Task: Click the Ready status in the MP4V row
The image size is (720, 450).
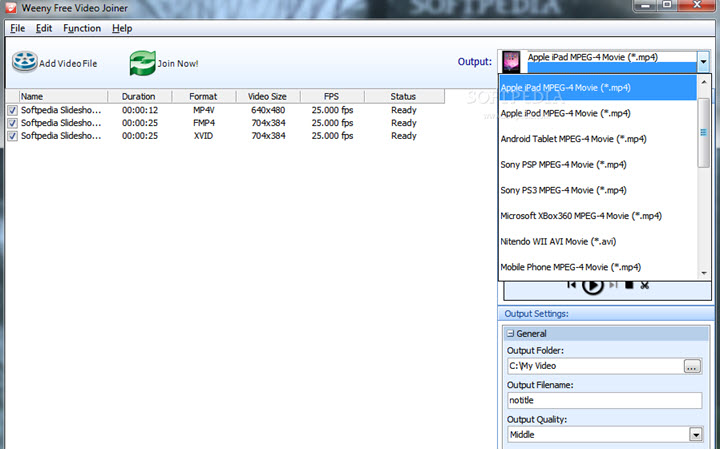Action: tap(404, 110)
